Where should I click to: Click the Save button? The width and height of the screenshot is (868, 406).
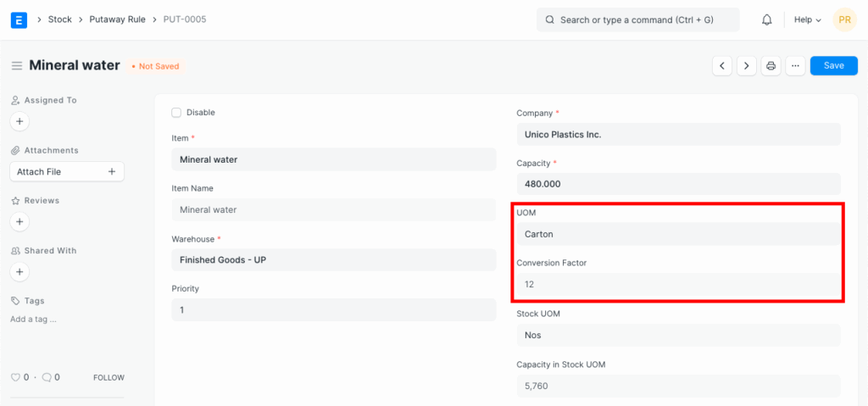coord(833,66)
